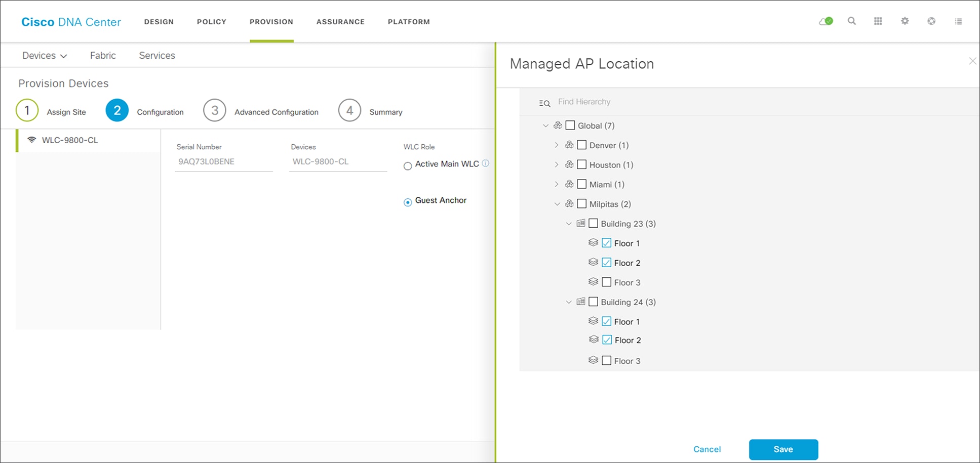The height and width of the screenshot is (463, 980).
Task: Click the Houston area icon
Action: click(569, 164)
